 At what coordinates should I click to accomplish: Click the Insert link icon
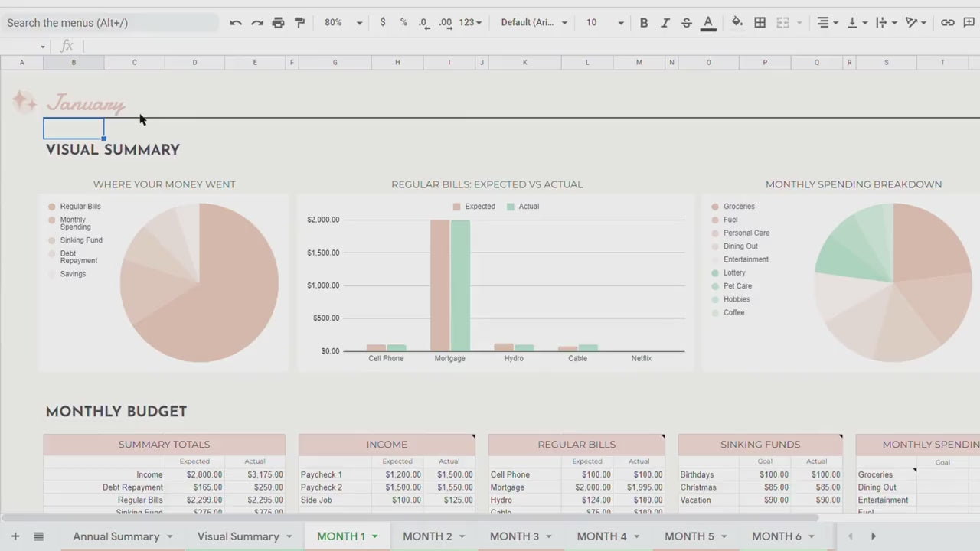947,23
